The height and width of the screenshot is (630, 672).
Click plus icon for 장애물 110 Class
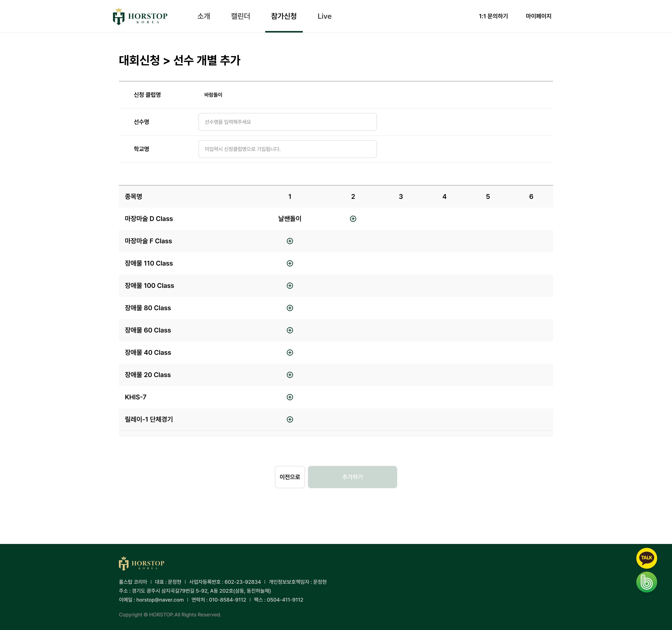tap(290, 263)
